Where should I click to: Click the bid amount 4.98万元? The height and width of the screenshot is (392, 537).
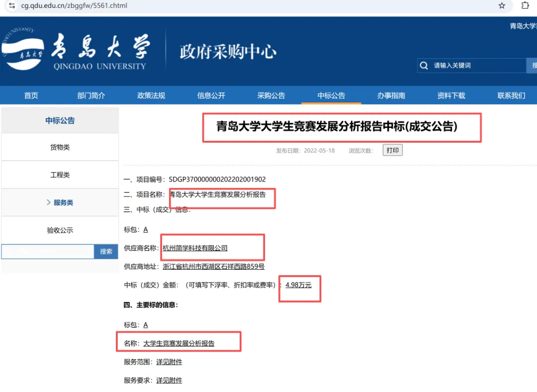298,285
